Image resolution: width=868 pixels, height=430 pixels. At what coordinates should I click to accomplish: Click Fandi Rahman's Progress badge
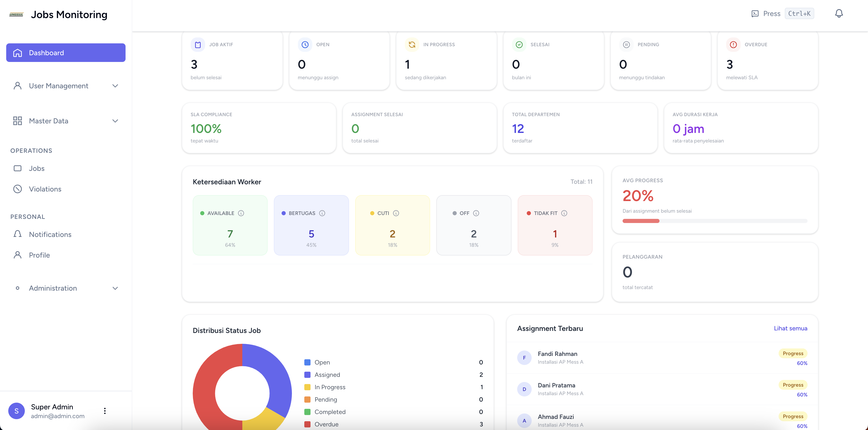[x=793, y=354]
